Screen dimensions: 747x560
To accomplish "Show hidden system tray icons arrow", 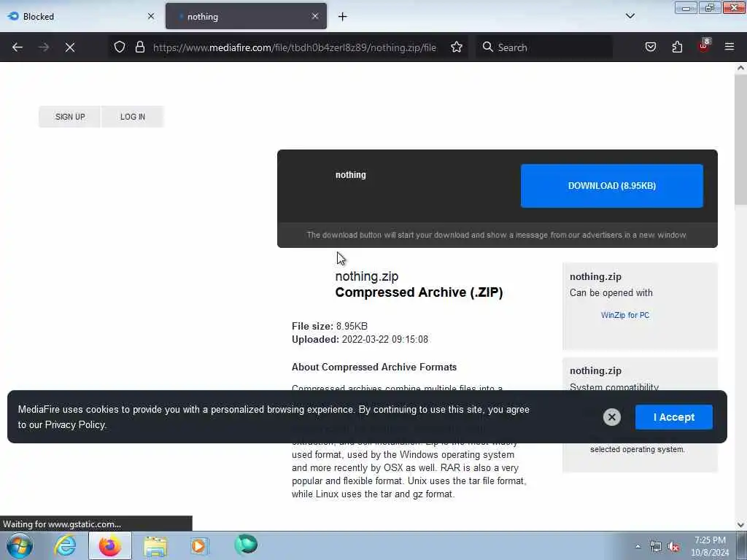I will (638, 547).
